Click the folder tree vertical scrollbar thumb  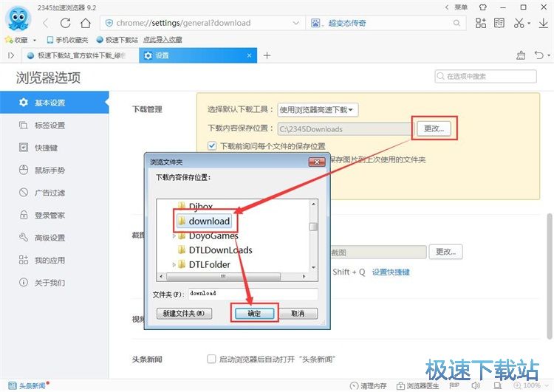[x=313, y=227]
